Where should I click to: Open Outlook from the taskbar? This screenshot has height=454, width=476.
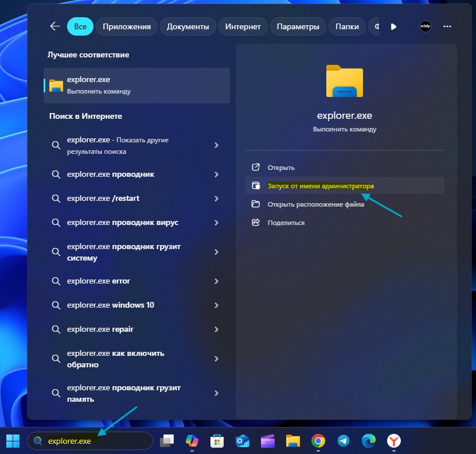coord(242,441)
